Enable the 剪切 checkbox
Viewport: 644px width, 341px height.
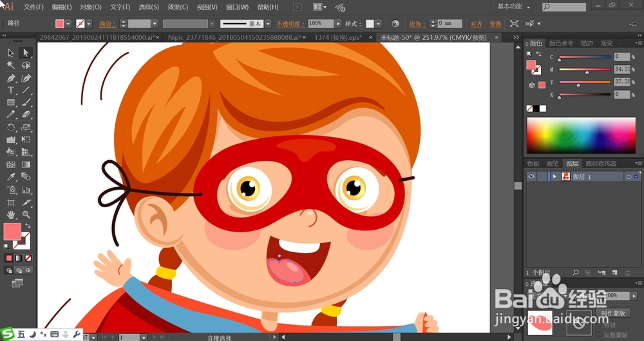[599, 325]
